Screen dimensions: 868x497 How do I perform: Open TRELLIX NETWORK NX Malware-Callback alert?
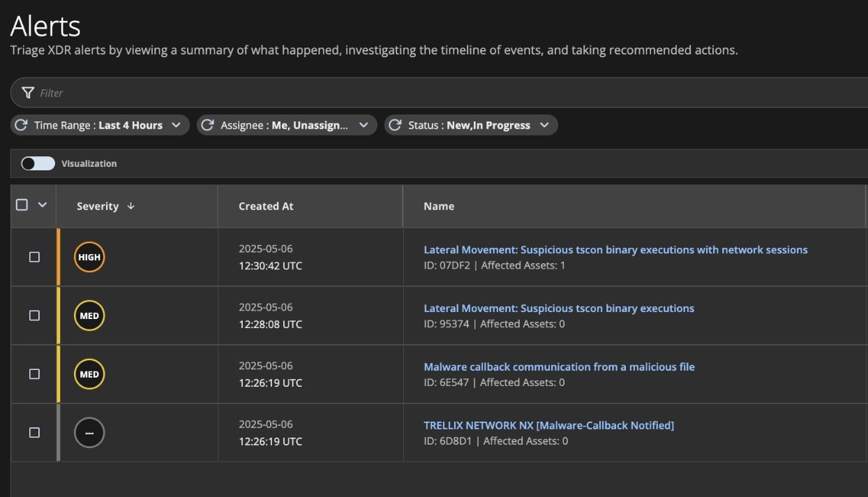[548, 425]
